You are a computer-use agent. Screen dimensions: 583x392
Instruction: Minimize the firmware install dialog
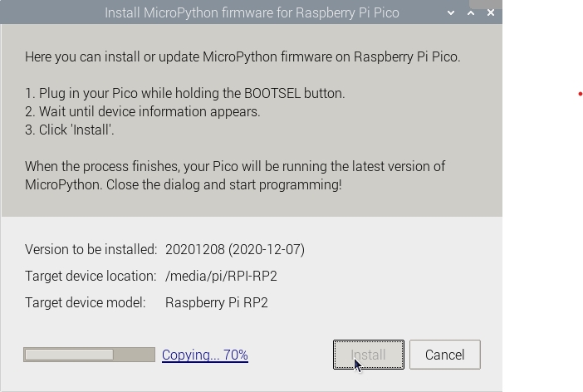pos(451,13)
